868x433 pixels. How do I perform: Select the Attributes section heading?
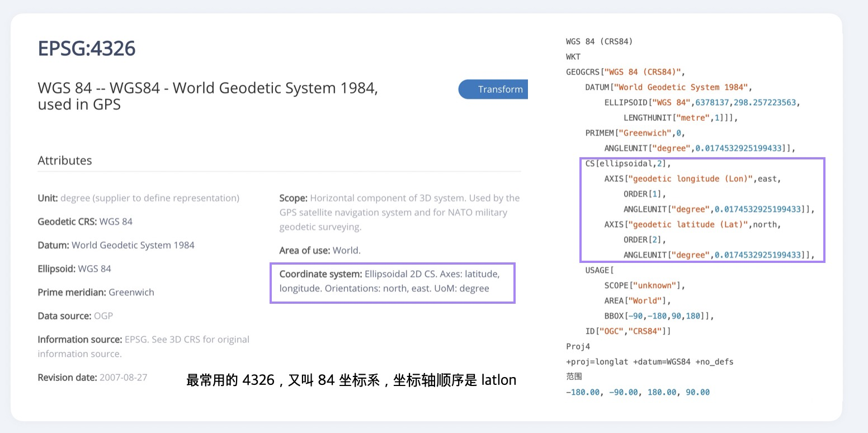65,161
